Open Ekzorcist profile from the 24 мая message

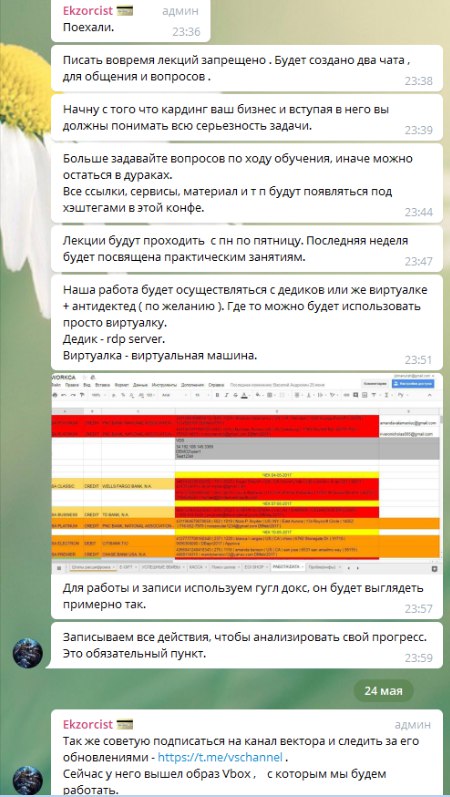click(x=87, y=723)
